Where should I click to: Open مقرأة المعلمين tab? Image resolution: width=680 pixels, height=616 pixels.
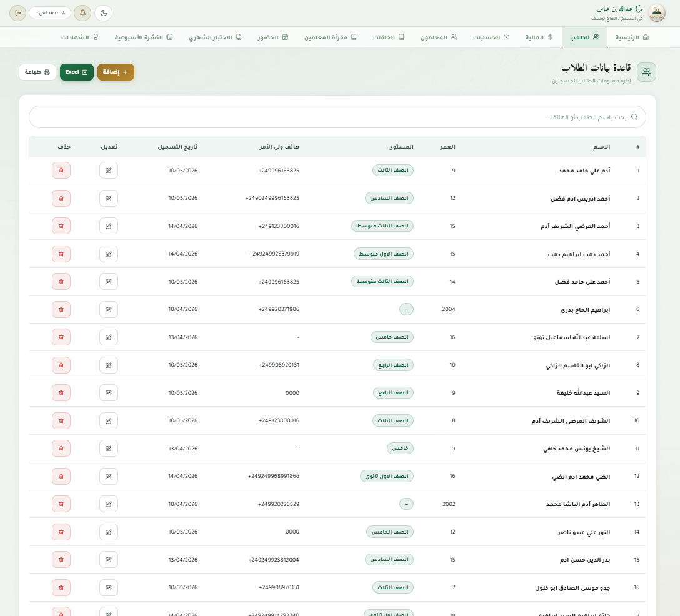[331, 37]
